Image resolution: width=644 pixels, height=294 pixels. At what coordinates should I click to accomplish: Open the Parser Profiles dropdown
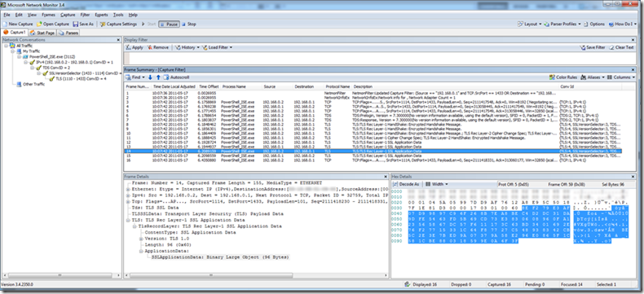coord(562,24)
